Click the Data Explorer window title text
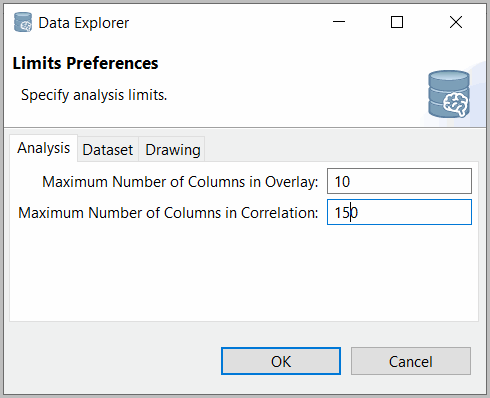This screenshot has height=398, width=490. tap(84, 23)
